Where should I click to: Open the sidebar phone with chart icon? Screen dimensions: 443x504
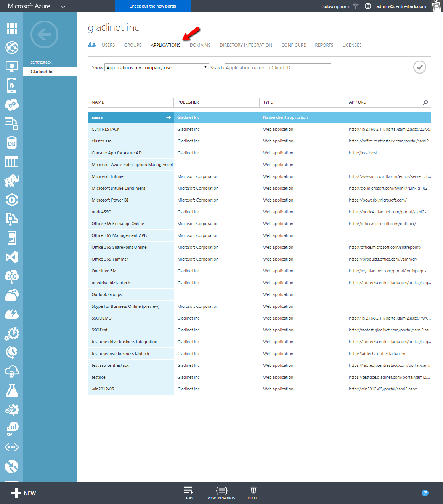pyautogui.click(x=12, y=238)
